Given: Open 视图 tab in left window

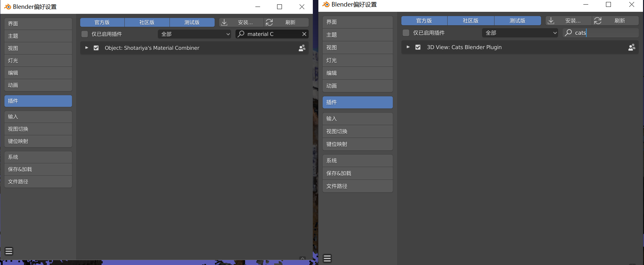Looking at the screenshot, I should 38,48.
